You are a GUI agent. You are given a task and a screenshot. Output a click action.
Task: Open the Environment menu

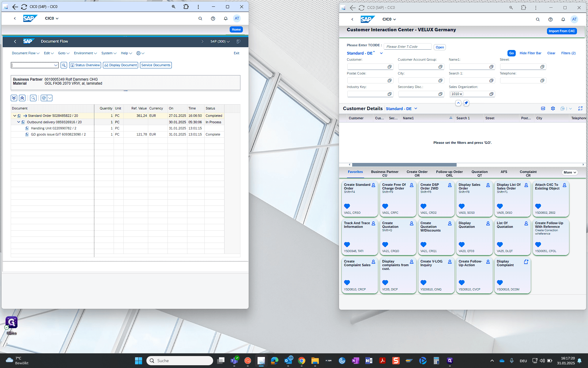85,53
